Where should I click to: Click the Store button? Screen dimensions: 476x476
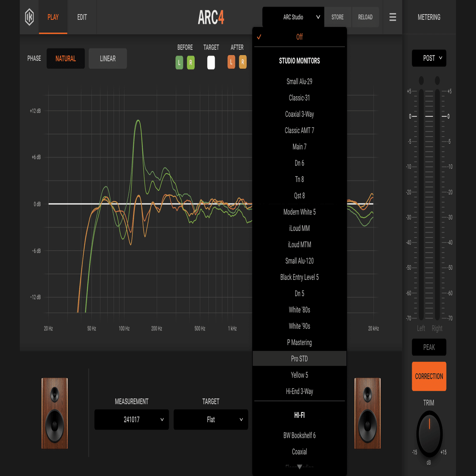338,17
